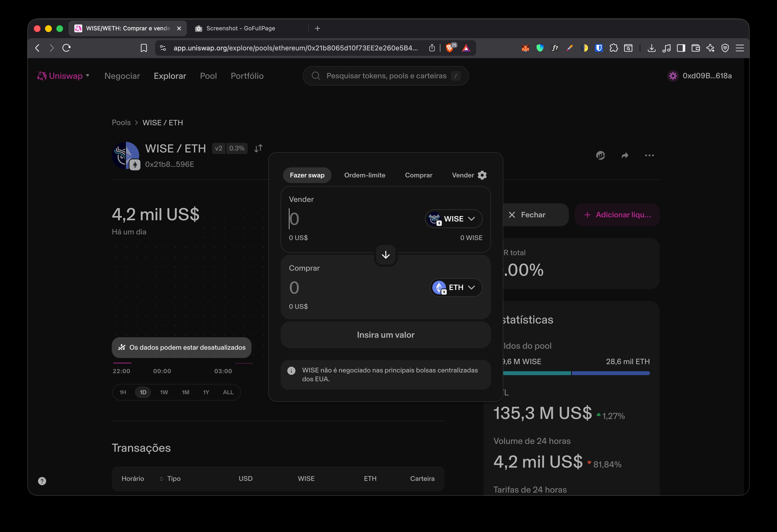Screen dimensions: 777x532
Task: Select the 1M chart timeframe
Action: [185, 392]
